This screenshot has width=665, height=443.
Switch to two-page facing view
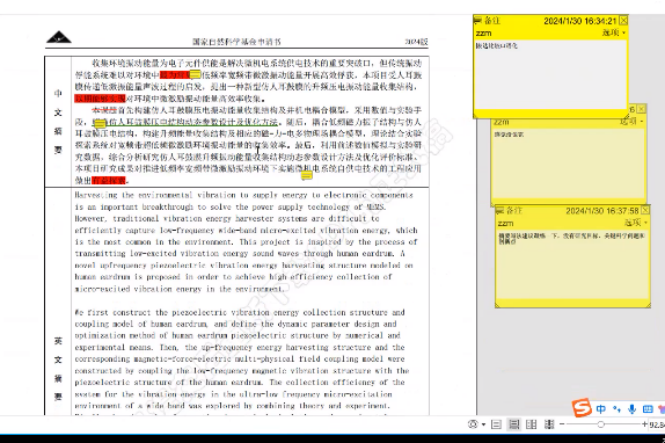click(x=531, y=425)
